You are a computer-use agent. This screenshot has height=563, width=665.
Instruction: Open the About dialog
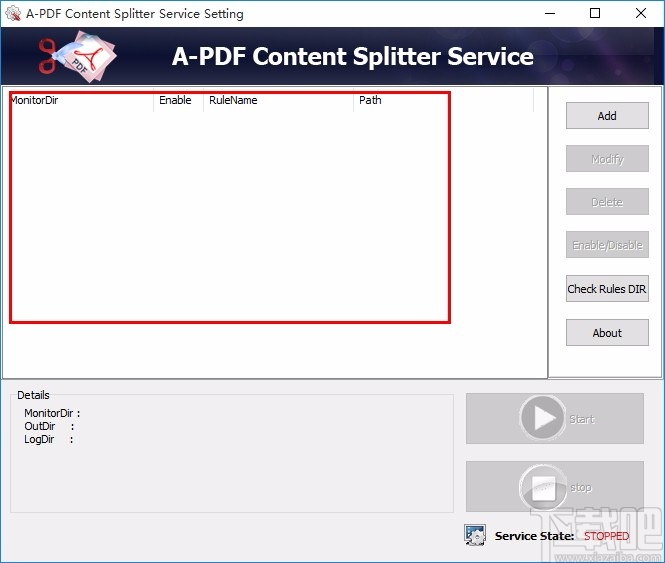(607, 333)
